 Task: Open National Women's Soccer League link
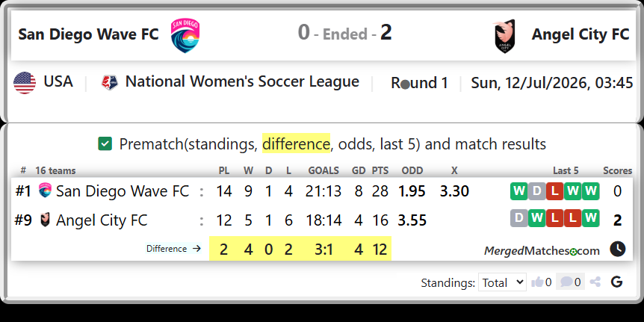[242, 81]
